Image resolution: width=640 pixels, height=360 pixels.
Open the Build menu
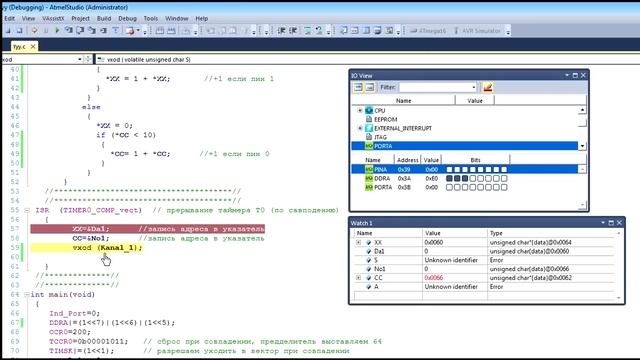click(x=104, y=18)
